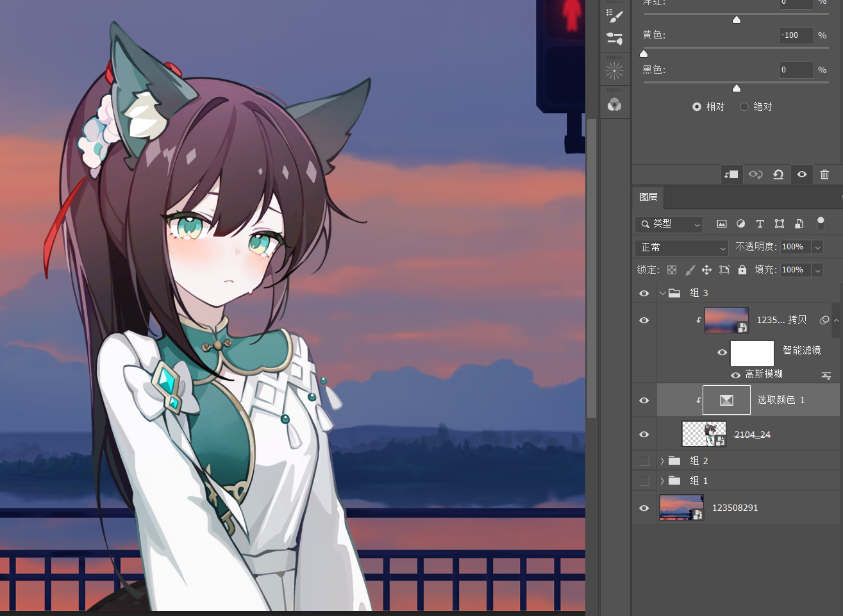Click the 黑色 slider handle
Viewport: 843px width, 616px height.
[x=737, y=88]
